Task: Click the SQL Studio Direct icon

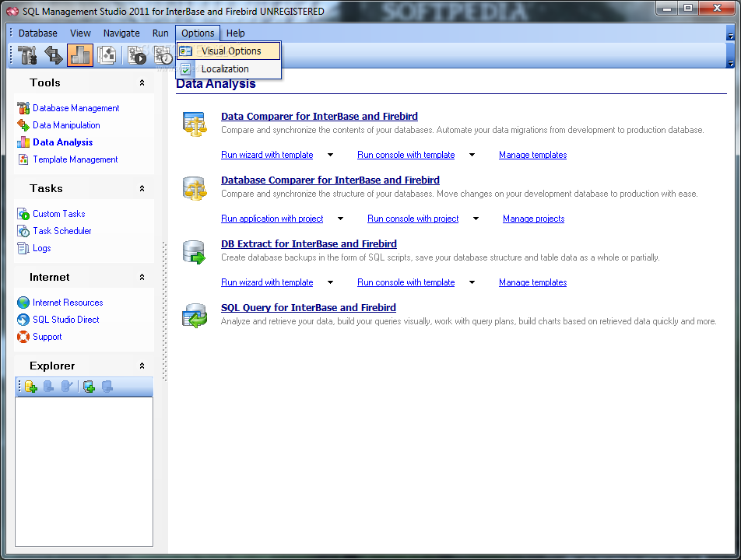Action: (23, 320)
